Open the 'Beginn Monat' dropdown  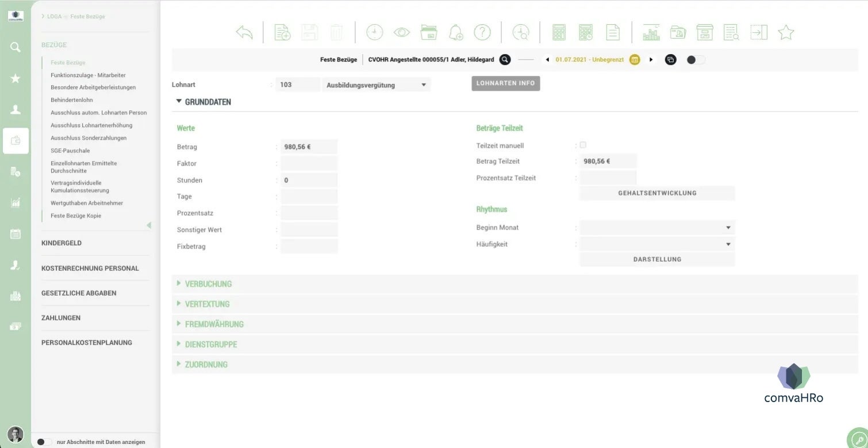click(x=657, y=228)
